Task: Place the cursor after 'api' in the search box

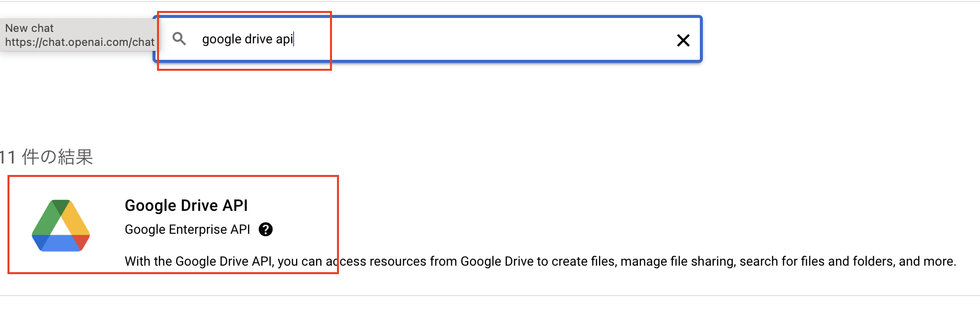Action: pos(294,39)
